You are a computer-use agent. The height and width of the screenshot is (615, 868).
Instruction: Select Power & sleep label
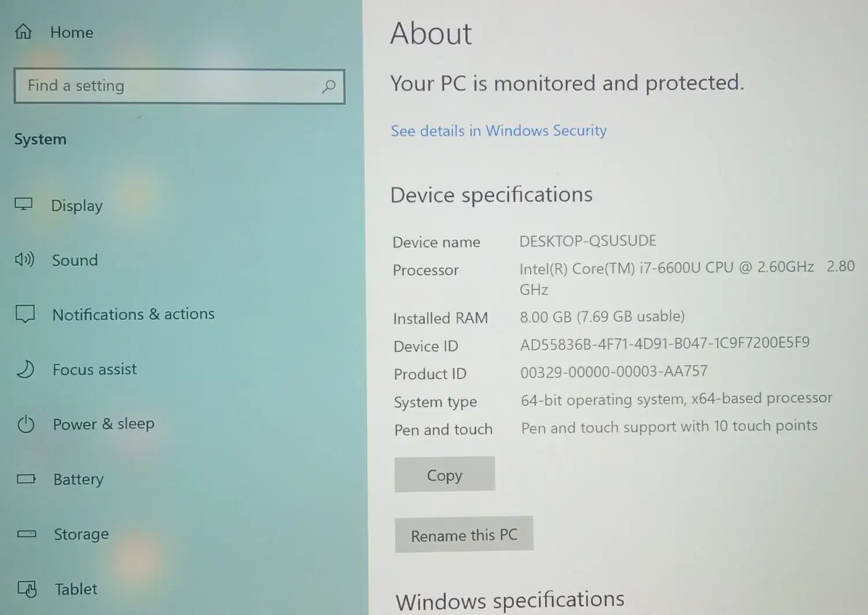(x=104, y=424)
